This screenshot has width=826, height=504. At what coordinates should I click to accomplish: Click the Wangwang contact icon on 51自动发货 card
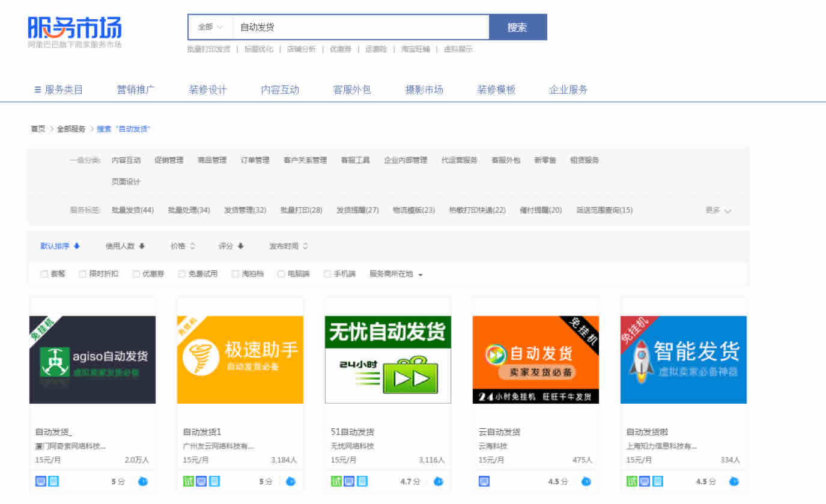tap(438, 481)
